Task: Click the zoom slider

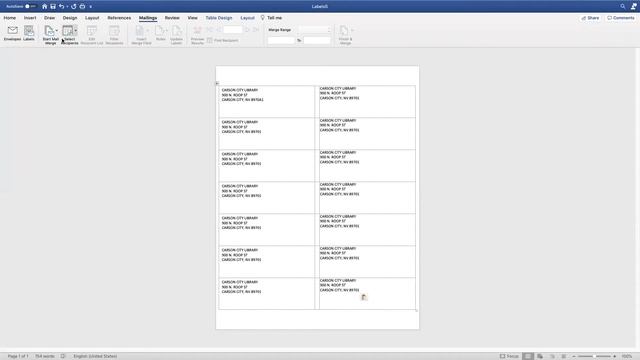Action: point(594,356)
